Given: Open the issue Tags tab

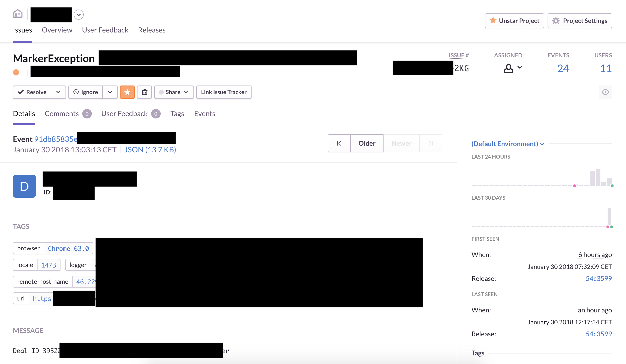Looking at the screenshot, I should click(177, 114).
